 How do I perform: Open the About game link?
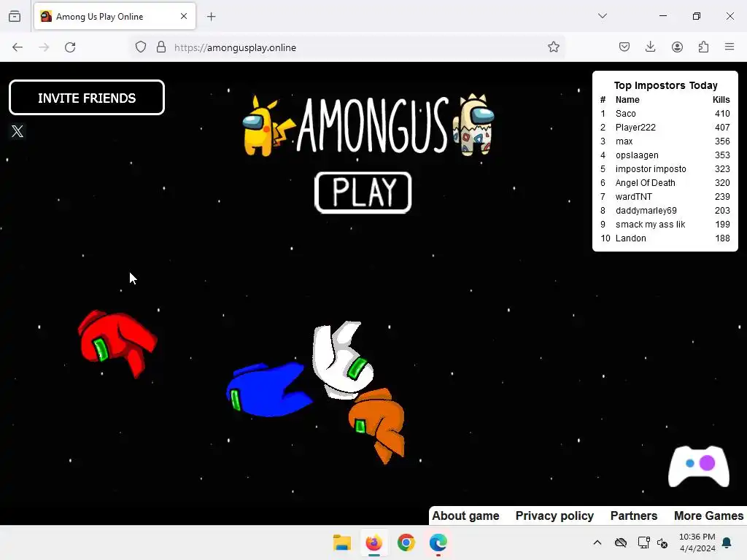point(465,516)
